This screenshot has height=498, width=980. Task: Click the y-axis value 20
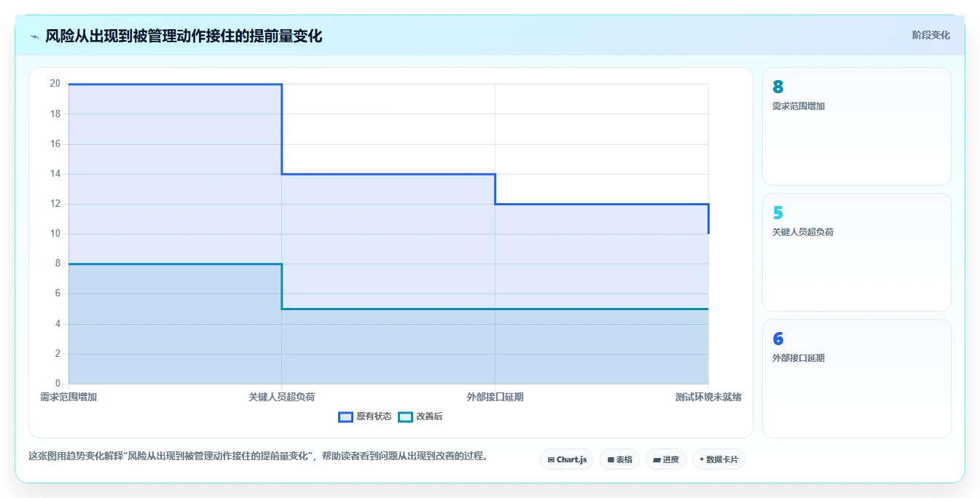coord(55,84)
